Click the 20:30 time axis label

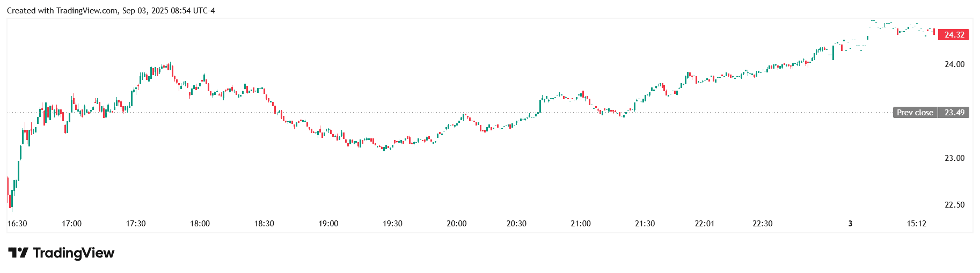click(x=516, y=224)
